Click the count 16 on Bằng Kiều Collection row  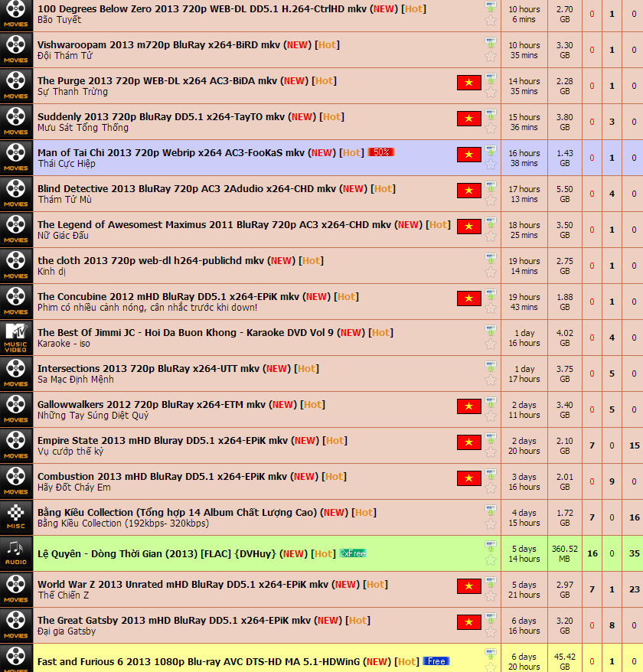point(635,517)
